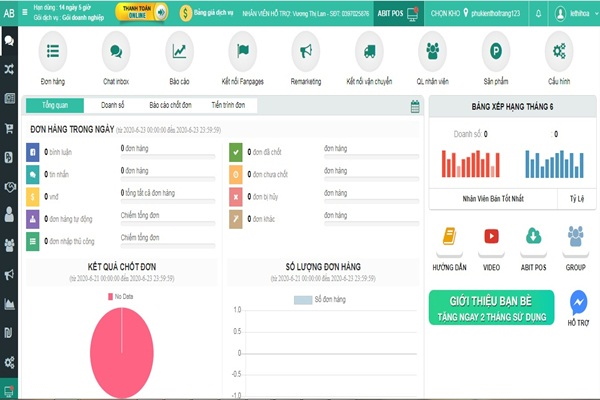Select the Tổng quan tab
The height and width of the screenshot is (400, 600).
[x=55, y=105]
